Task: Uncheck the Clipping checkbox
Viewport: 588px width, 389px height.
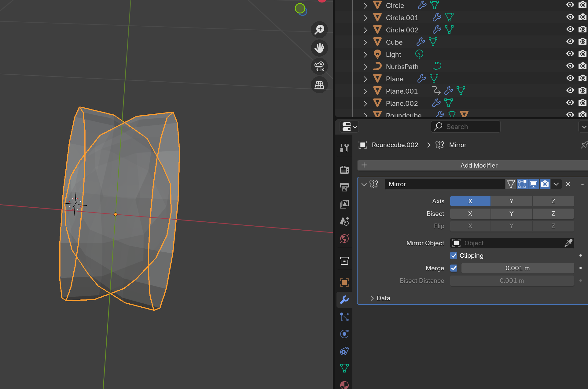Action: point(454,256)
